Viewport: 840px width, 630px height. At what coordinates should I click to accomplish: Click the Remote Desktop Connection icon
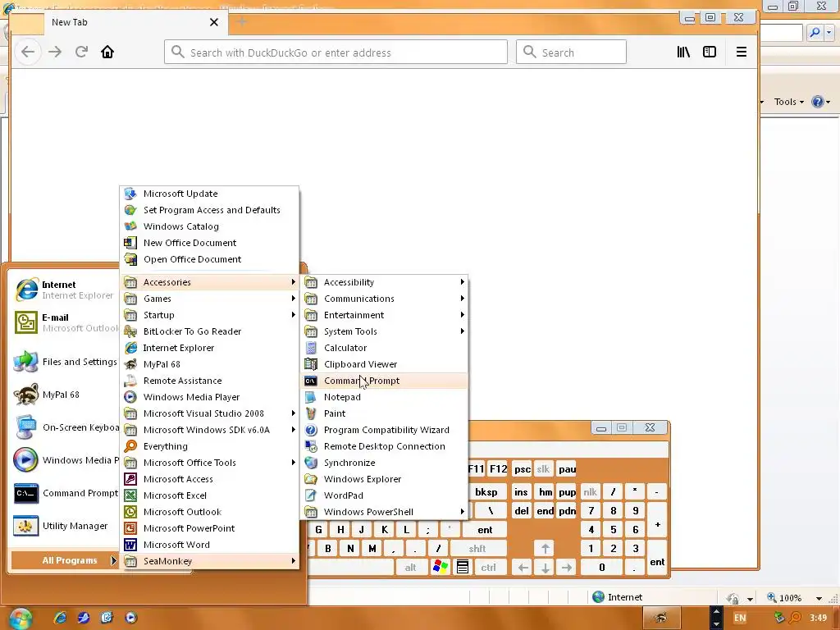[x=311, y=446]
